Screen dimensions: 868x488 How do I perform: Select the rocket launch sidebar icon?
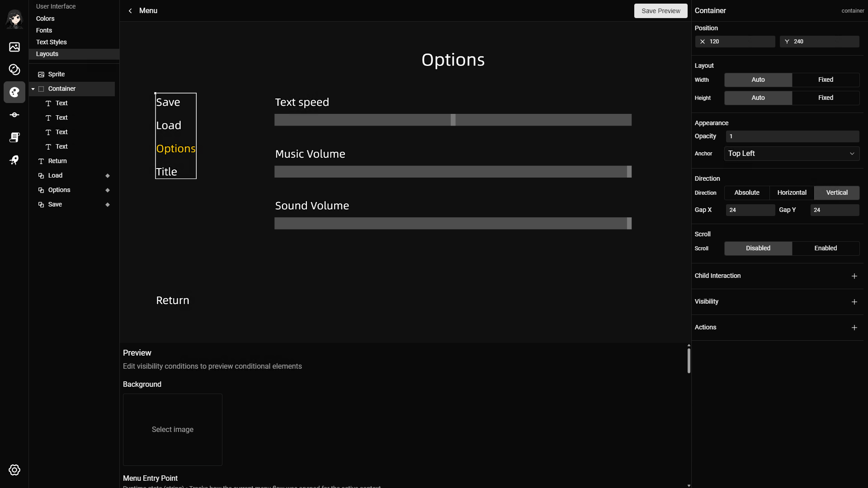(x=14, y=160)
